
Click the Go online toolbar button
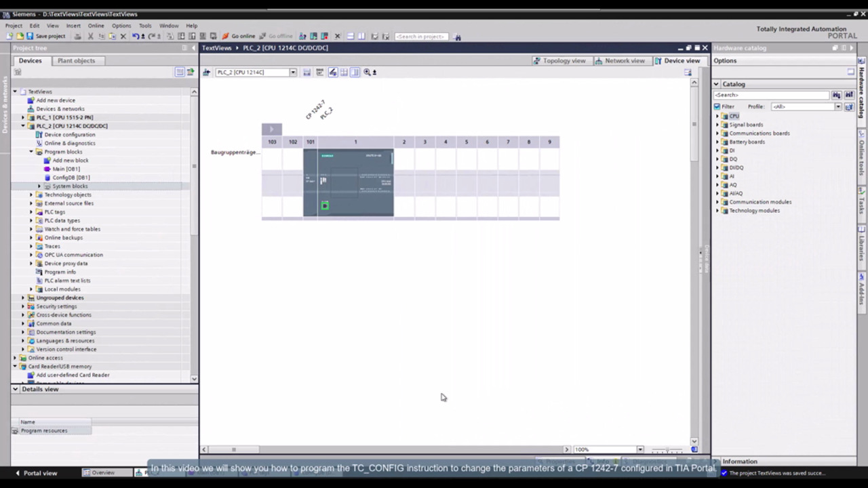click(x=239, y=37)
